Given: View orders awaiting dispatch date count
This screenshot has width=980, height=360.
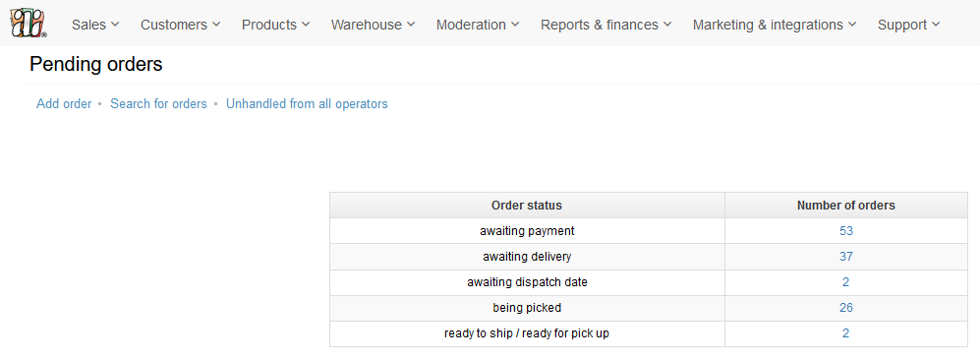Looking at the screenshot, I should click(x=845, y=282).
